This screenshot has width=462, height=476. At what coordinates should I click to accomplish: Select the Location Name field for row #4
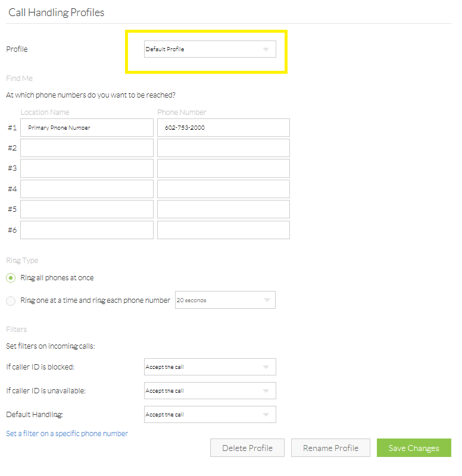[x=86, y=189]
